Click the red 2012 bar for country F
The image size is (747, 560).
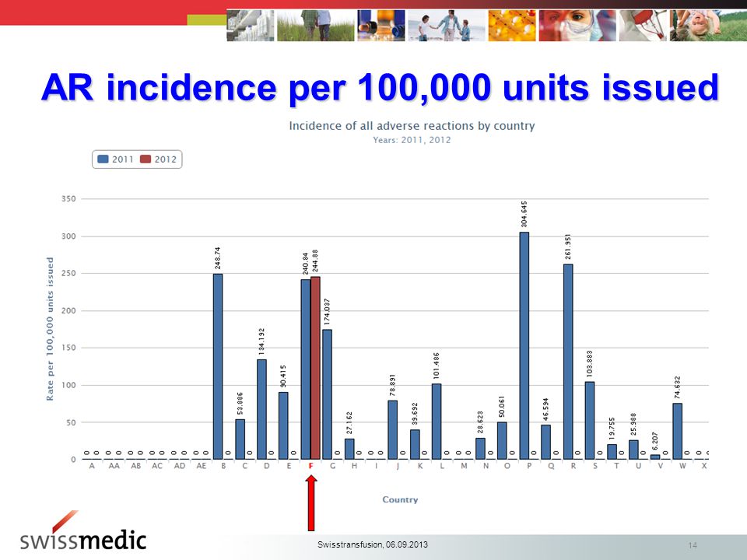coord(315,368)
